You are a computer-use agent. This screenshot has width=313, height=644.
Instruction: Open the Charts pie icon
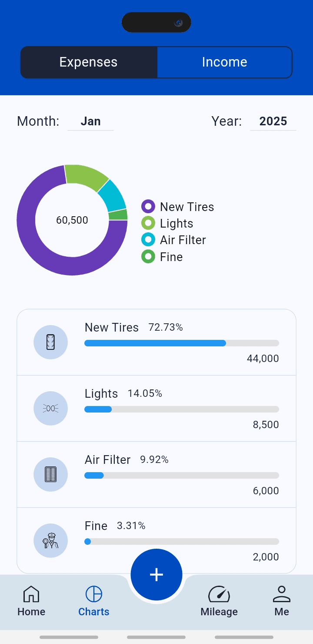tap(94, 594)
